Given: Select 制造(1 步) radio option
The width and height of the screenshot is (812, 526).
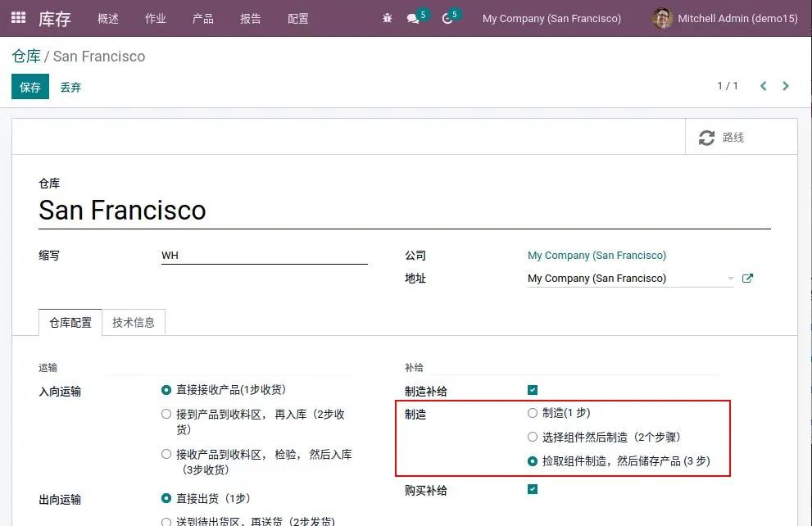Looking at the screenshot, I should [x=533, y=413].
